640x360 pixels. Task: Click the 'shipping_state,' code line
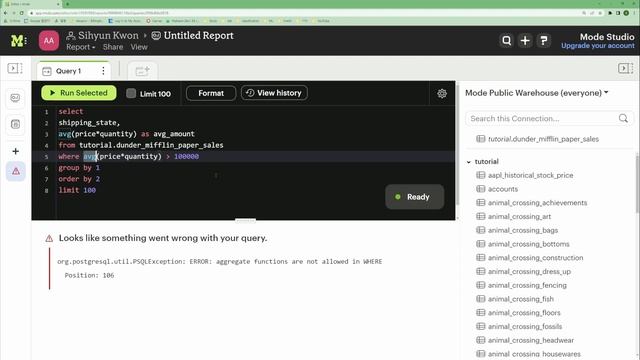tap(89, 122)
